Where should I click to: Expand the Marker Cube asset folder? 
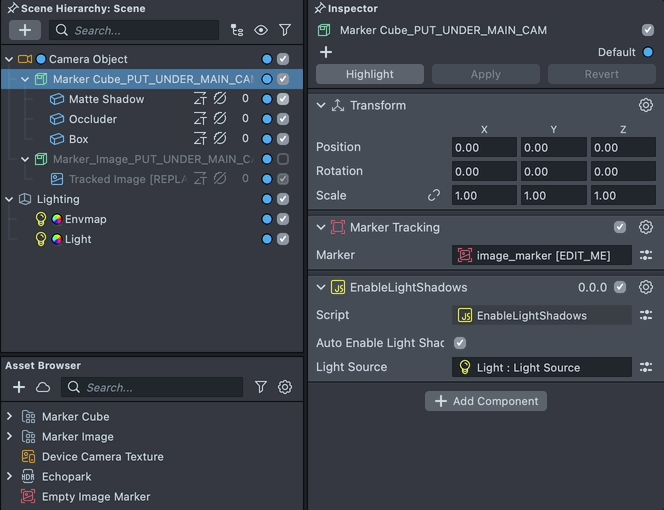tap(9, 416)
